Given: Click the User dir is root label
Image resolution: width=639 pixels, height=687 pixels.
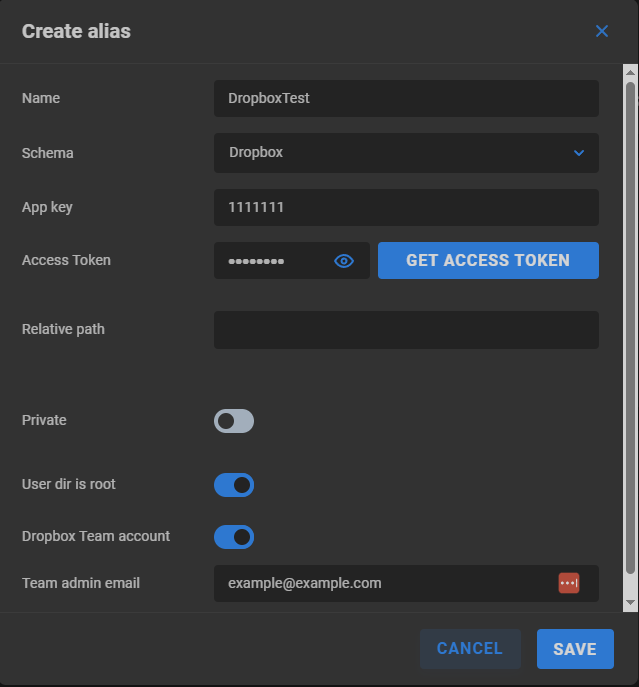Looking at the screenshot, I should point(69,484).
